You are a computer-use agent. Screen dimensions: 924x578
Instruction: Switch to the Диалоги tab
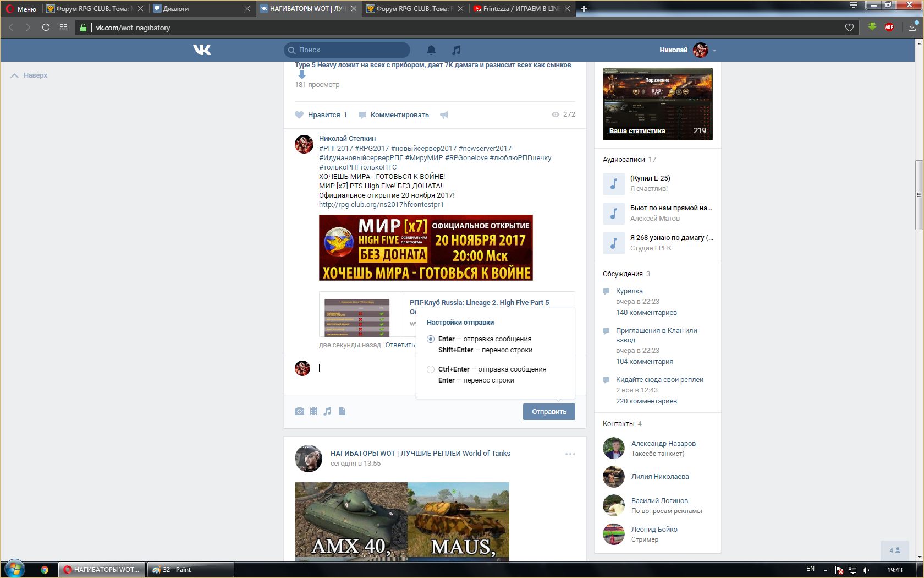click(x=200, y=8)
